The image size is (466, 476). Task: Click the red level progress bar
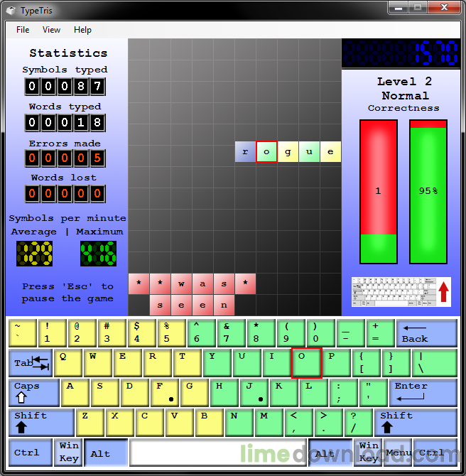coord(378,192)
